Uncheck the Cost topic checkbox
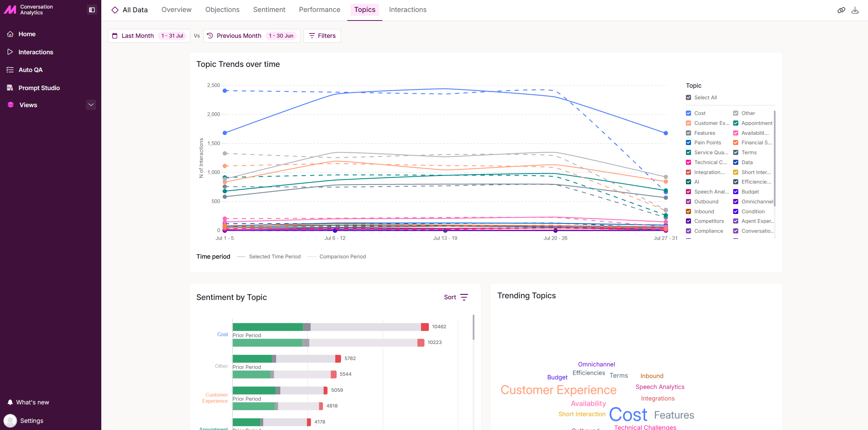Image resolution: width=868 pixels, height=430 pixels. pyautogui.click(x=689, y=113)
